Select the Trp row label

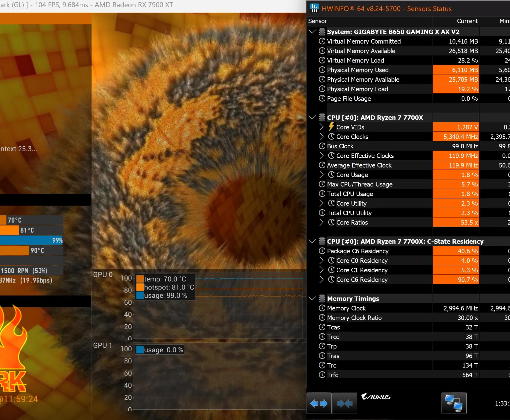pos(332,346)
